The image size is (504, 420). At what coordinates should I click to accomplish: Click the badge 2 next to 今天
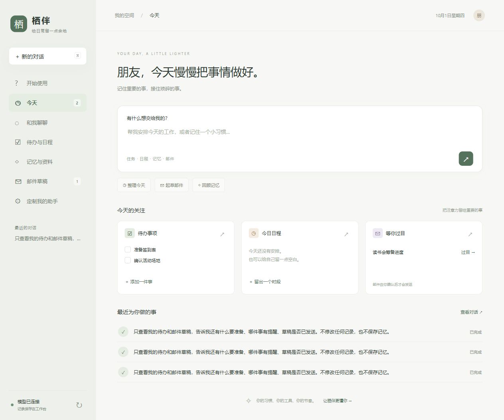tap(77, 103)
